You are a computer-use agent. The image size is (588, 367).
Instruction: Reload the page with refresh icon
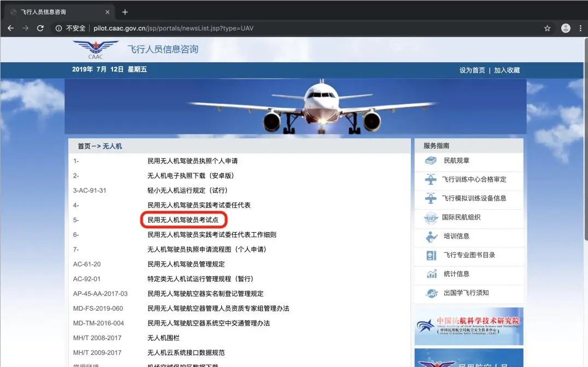(x=40, y=28)
